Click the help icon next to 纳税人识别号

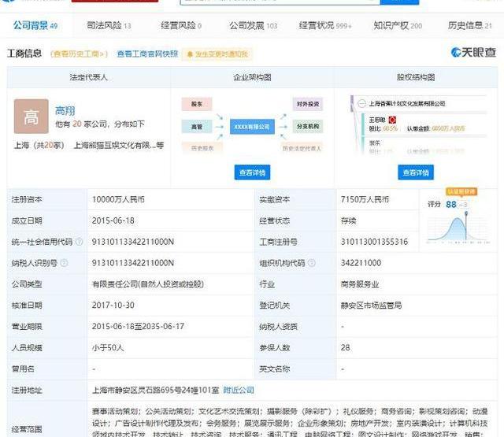click(x=64, y=263)
